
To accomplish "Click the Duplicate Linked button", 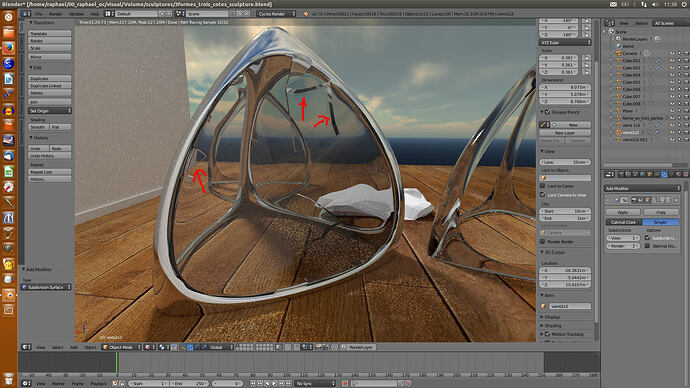I will click(50, 85).
